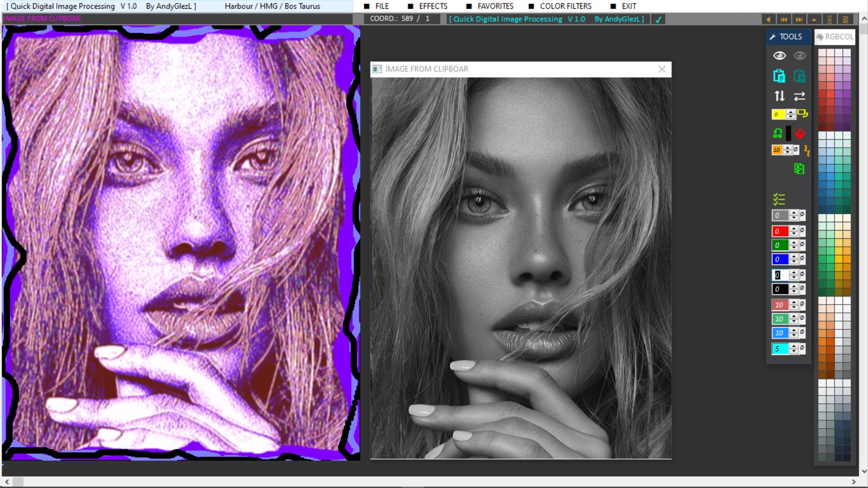Click the green headphone-shaped undo icon

(778, 134)
